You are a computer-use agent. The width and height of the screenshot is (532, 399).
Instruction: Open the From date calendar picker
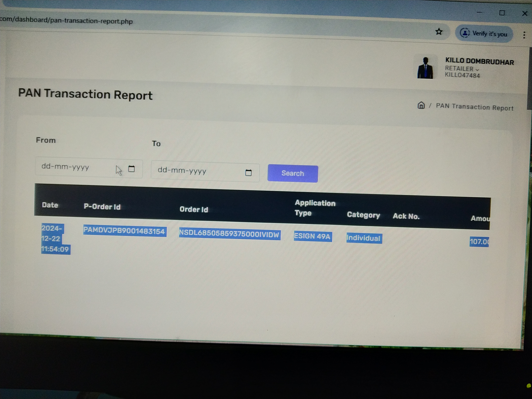tap(131, 169)
